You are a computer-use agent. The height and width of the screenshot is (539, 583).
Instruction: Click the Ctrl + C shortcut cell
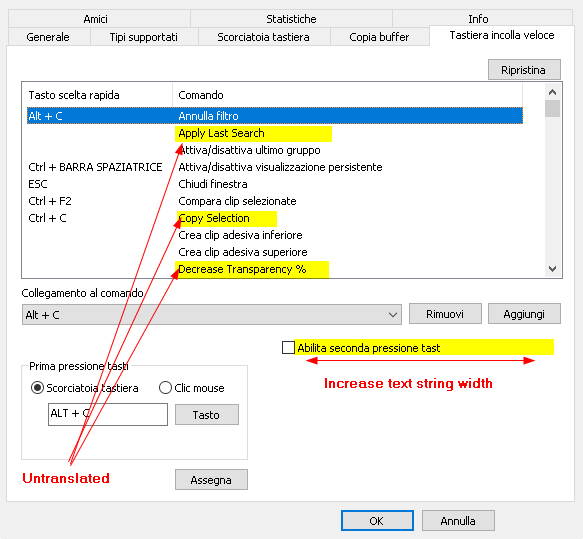pos(47,218)
